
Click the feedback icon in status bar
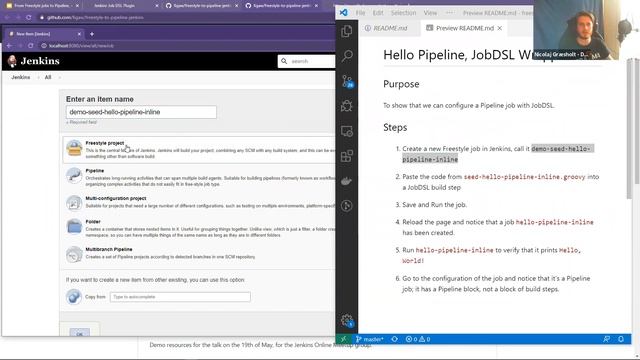(607, 339)
